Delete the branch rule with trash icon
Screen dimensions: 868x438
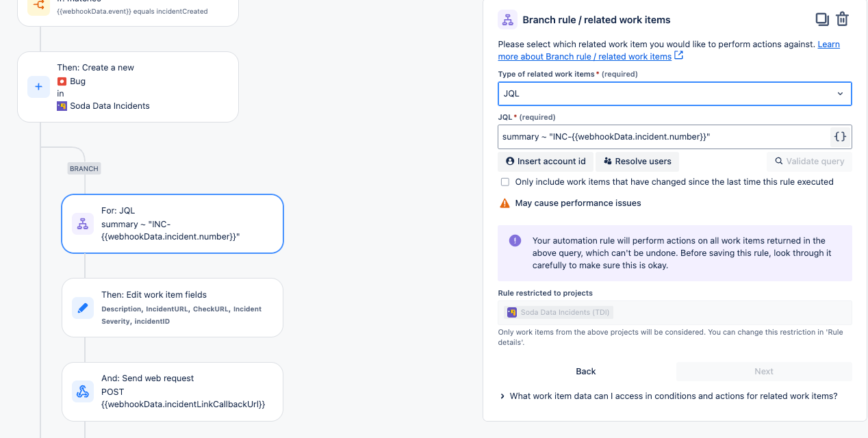[843, 19]
